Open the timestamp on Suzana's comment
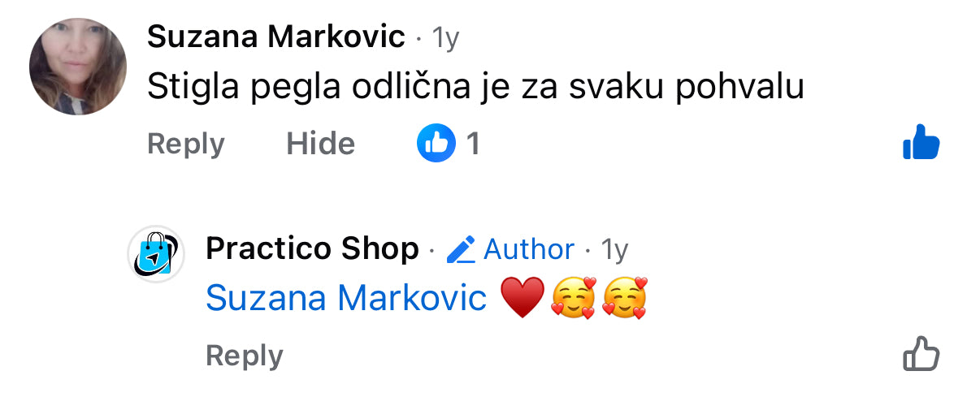 445,38
